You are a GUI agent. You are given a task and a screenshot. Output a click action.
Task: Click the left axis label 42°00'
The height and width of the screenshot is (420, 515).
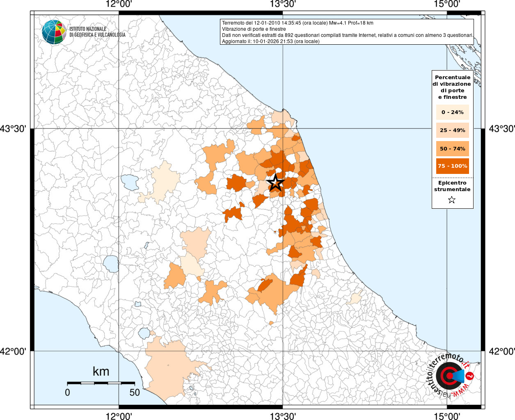point(13,352)
